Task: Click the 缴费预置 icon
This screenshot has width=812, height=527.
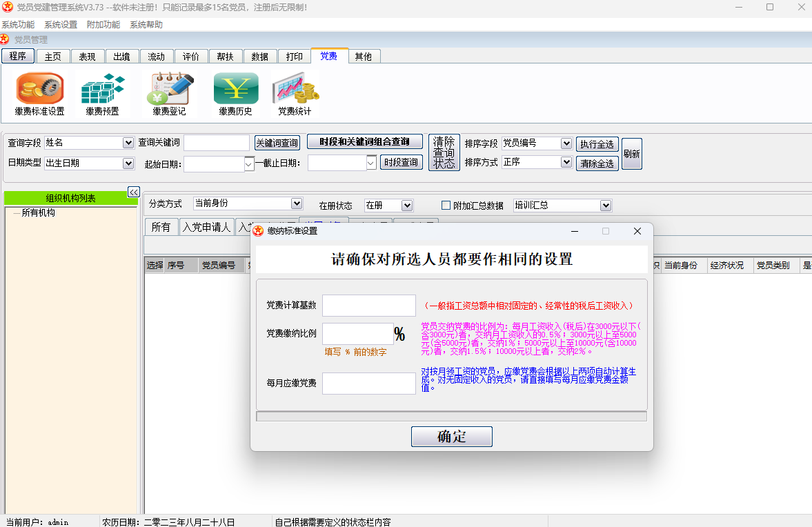Action: click(x=102, y=89)
